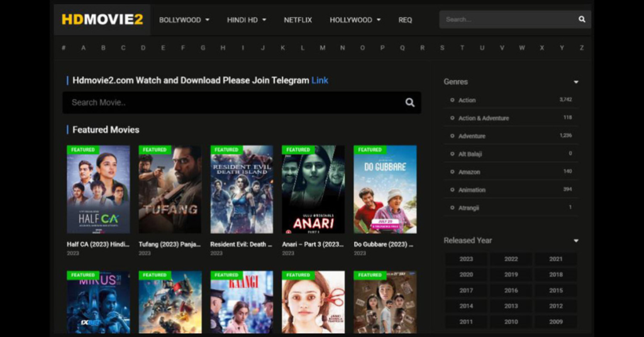Filter movies by letter M
The height and width of the screenshot is (337, 644).
click(323, 48)
